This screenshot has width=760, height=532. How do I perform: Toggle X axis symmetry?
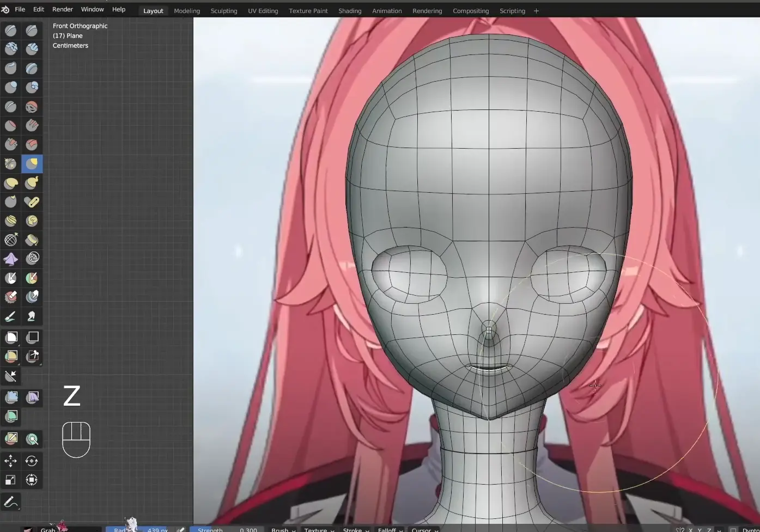690,529
